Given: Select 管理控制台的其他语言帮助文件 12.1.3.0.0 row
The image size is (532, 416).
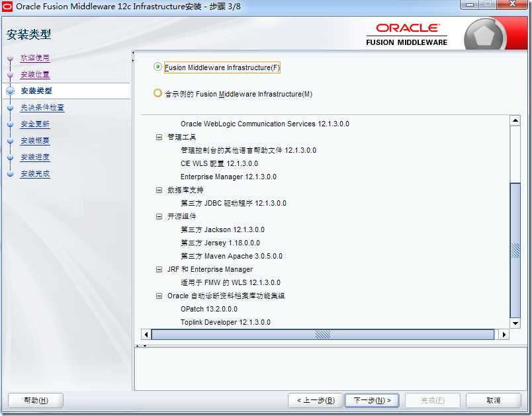Looking at the screenshot, I should [x=248, y=150].
